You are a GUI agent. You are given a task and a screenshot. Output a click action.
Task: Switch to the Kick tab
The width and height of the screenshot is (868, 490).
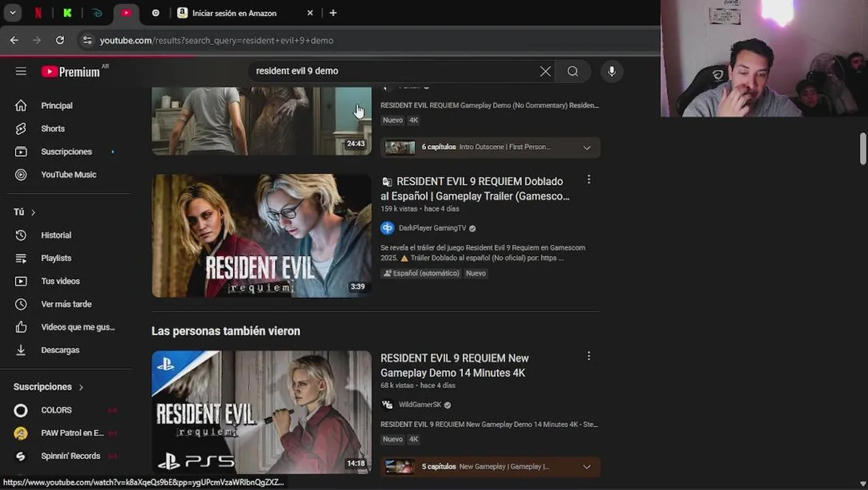[x=67, y=13]
